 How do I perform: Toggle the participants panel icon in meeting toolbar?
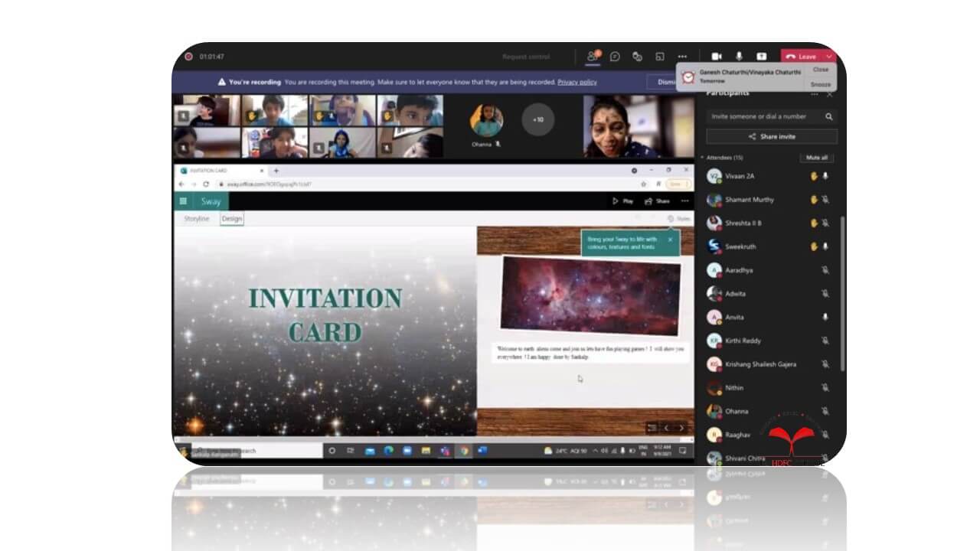[x=592, y=56]
